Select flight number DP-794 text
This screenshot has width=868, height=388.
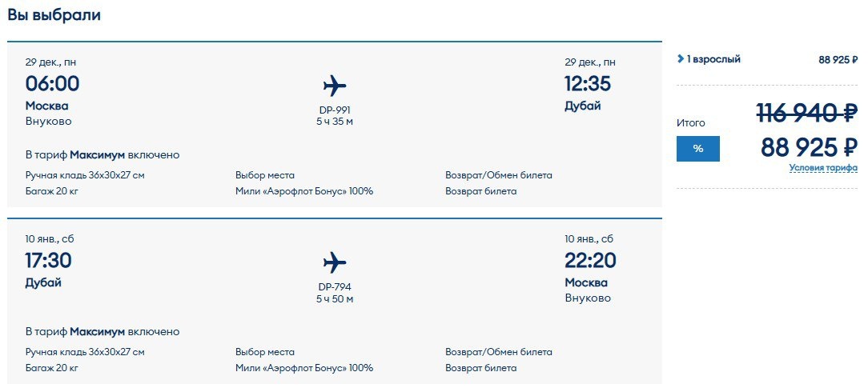(x=335, y=287)
